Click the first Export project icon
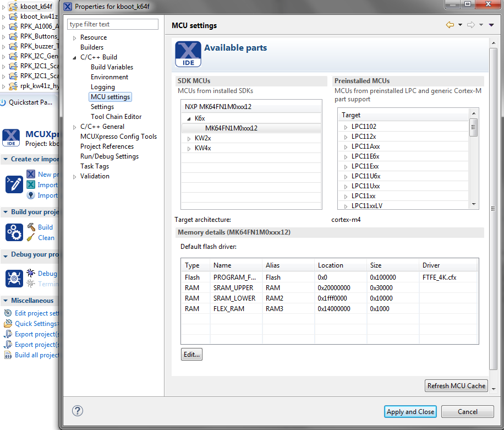This screenshot has height=430, width=504. [8, 334]
